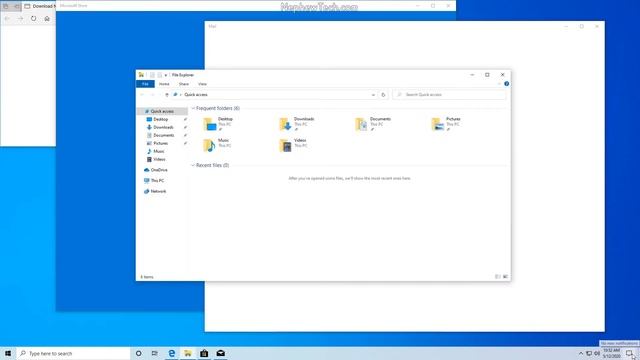Switch to the Home ribbon tab
Screen dimensions: 640x360
164,84
